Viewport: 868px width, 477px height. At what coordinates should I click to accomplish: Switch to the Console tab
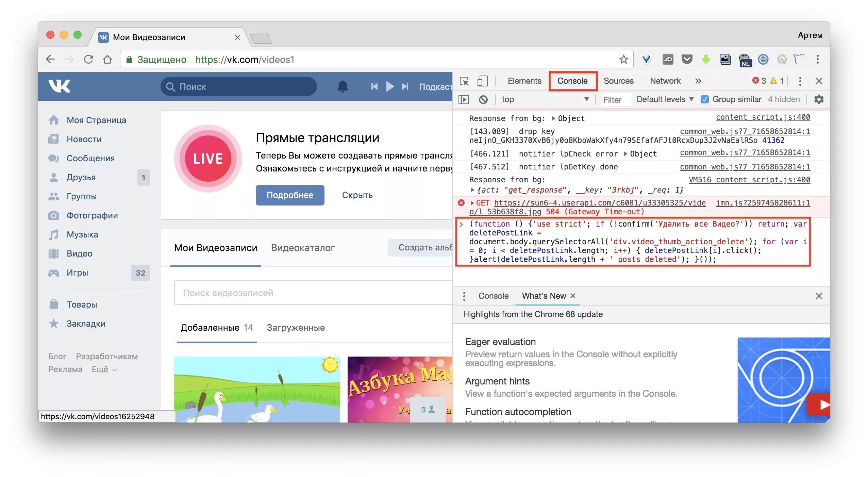click(x=572, y=81)
